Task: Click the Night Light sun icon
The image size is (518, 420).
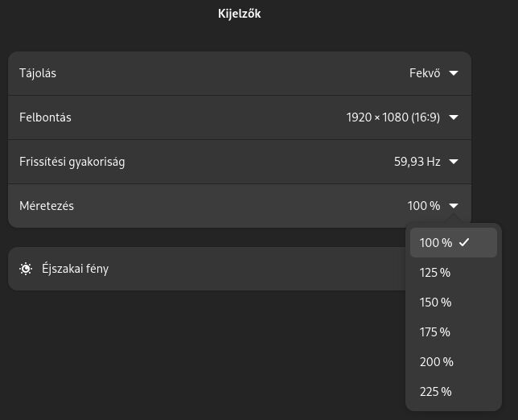Action: point(26,269)
